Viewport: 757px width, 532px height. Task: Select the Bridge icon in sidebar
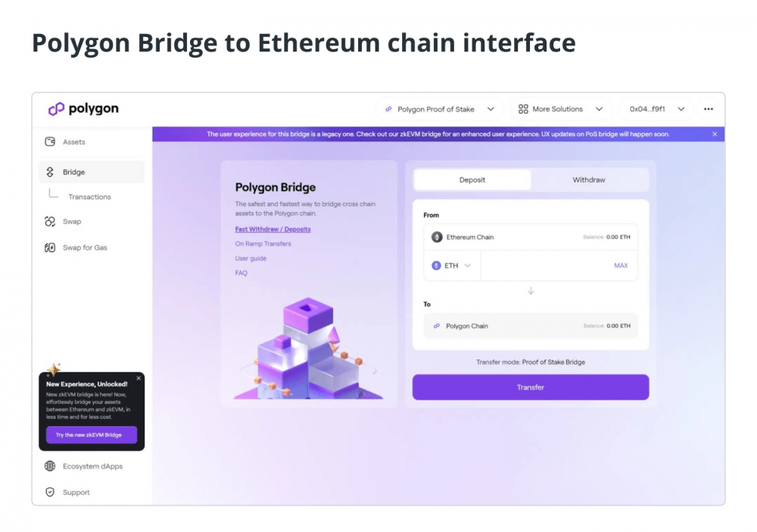click(50, 172)
